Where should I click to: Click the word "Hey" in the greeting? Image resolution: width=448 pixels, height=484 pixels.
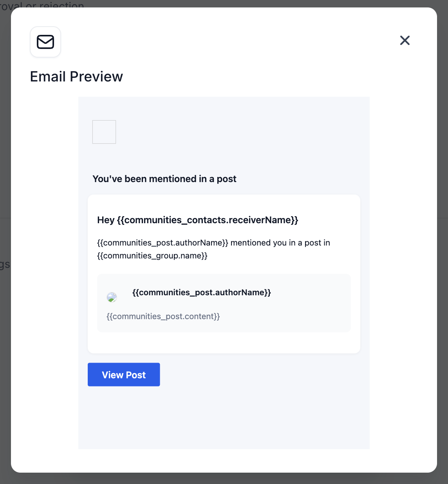tap(106, 220)
